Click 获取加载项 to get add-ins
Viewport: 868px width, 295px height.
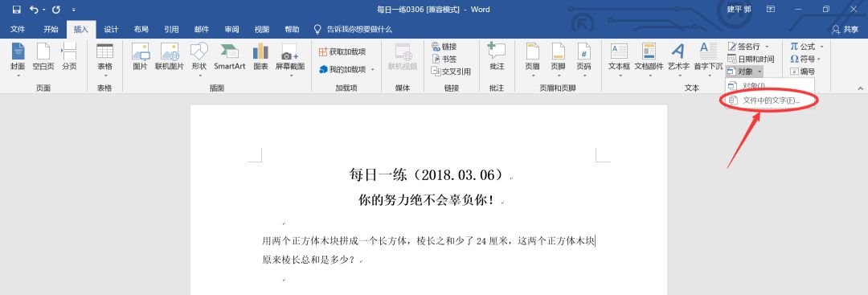(342, 51)
